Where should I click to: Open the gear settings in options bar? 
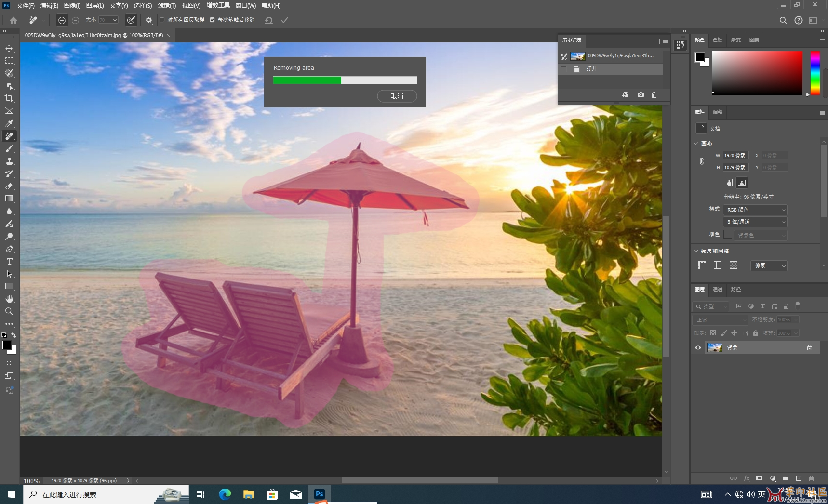click(149, 20)
